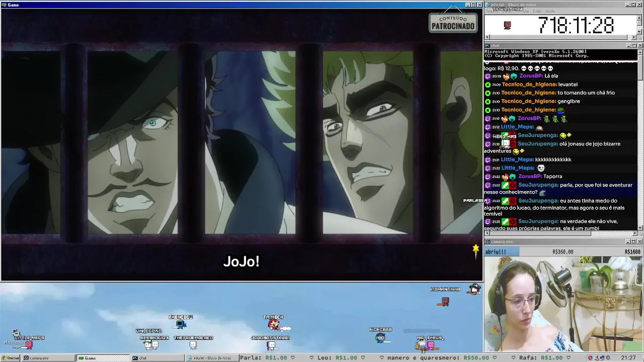Click the heart icon after Parla donation

point(293,358)
